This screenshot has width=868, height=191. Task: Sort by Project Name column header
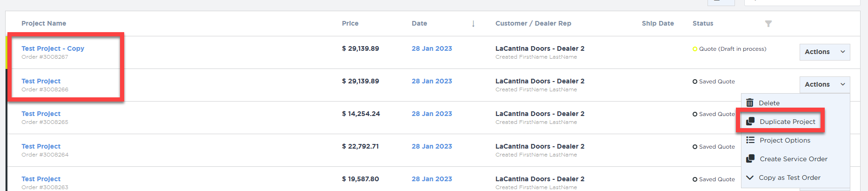pyautogui.click(x=44, y=23)
